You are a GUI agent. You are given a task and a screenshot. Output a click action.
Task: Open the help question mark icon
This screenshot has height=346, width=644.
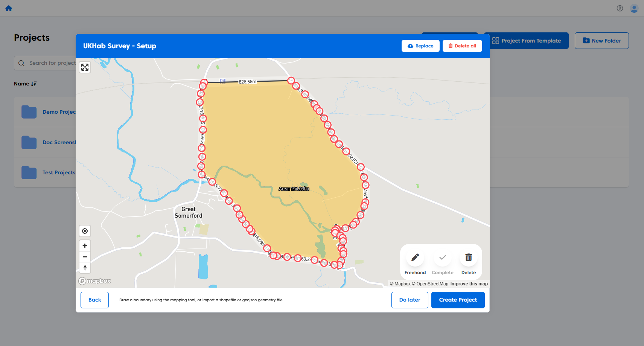[620, 8]
